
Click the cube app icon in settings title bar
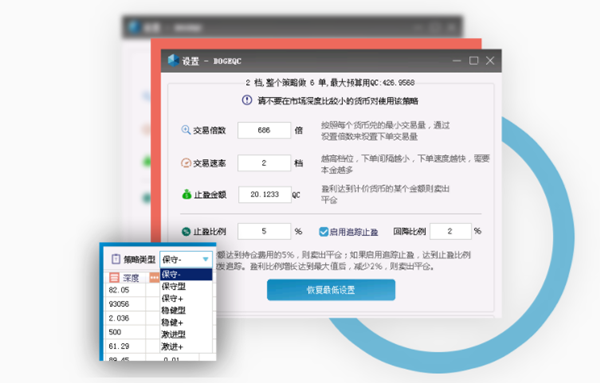173,60
